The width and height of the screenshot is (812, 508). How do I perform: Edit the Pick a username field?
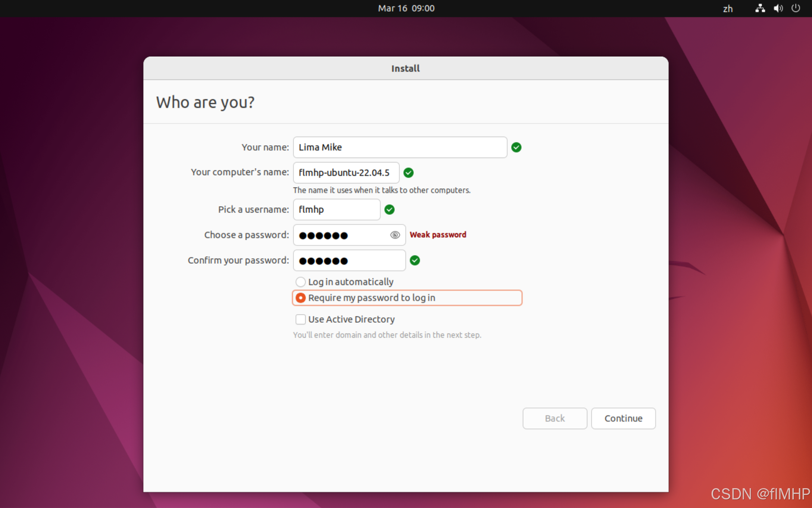[x=336, y=210]
